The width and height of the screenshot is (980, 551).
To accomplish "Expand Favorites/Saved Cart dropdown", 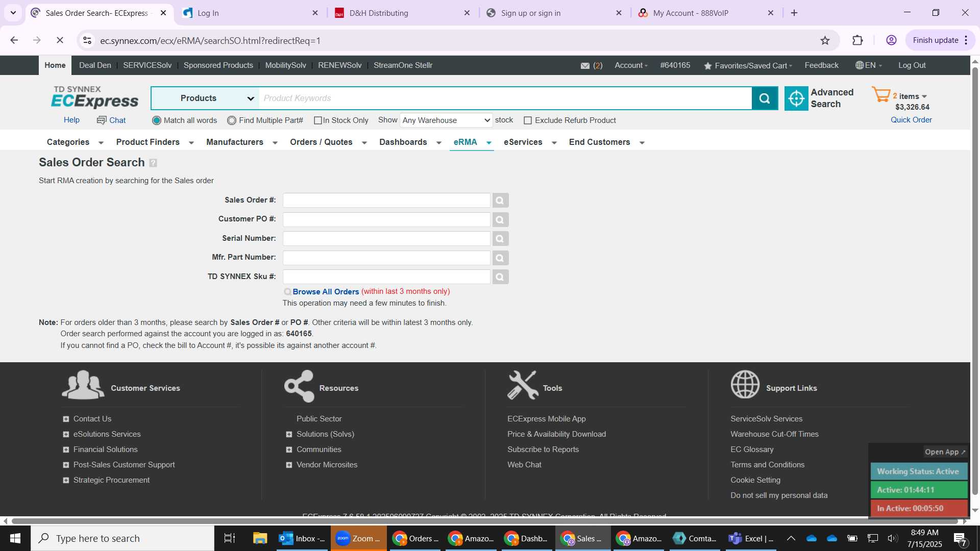I will click(x=748, y=66).
